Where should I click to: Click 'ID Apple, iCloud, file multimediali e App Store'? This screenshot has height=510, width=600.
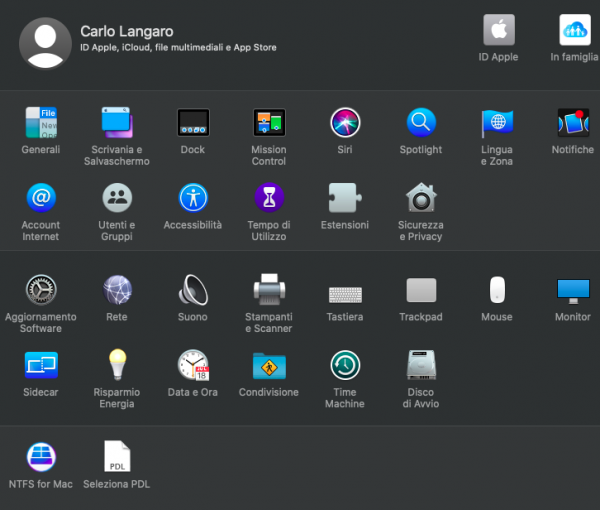tap(178, 47)
